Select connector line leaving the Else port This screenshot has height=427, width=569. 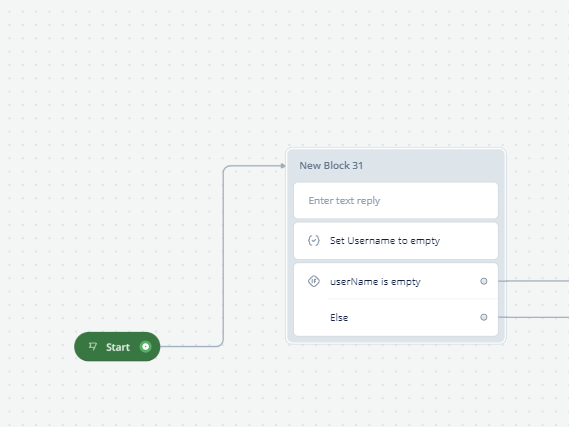(533, 317)
